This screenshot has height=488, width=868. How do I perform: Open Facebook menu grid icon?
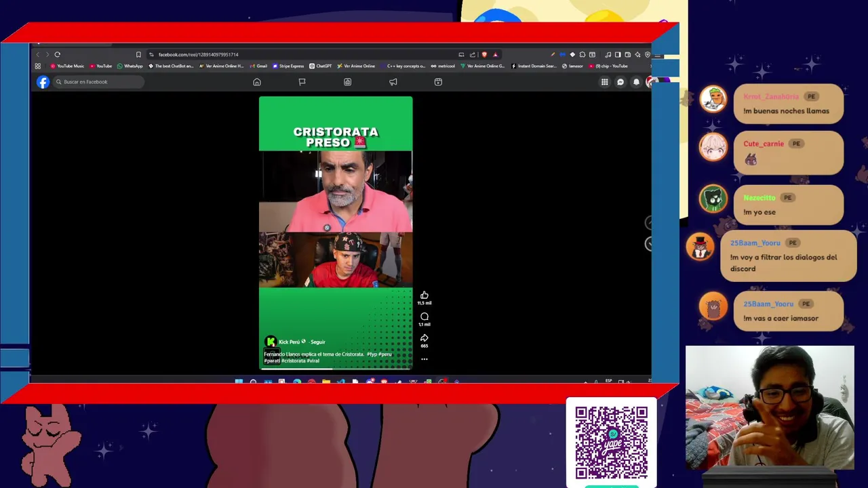pyautogui.click(x=604, y=82)
